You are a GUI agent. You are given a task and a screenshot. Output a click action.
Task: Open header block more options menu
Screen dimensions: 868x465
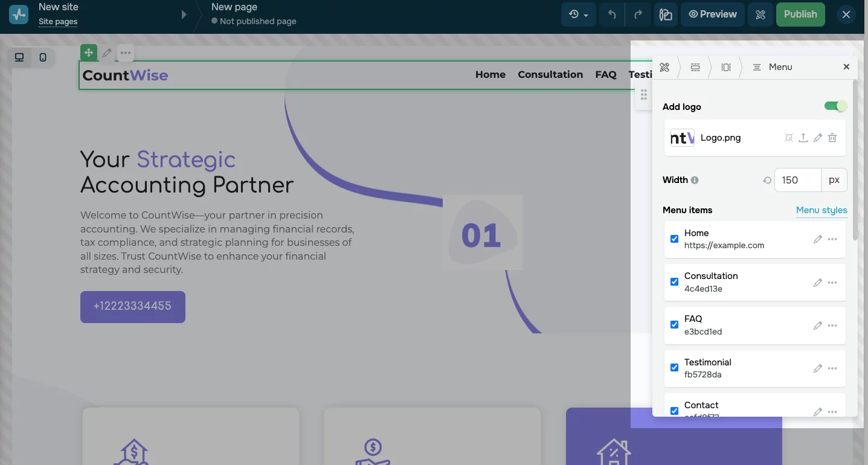point(125,53)
